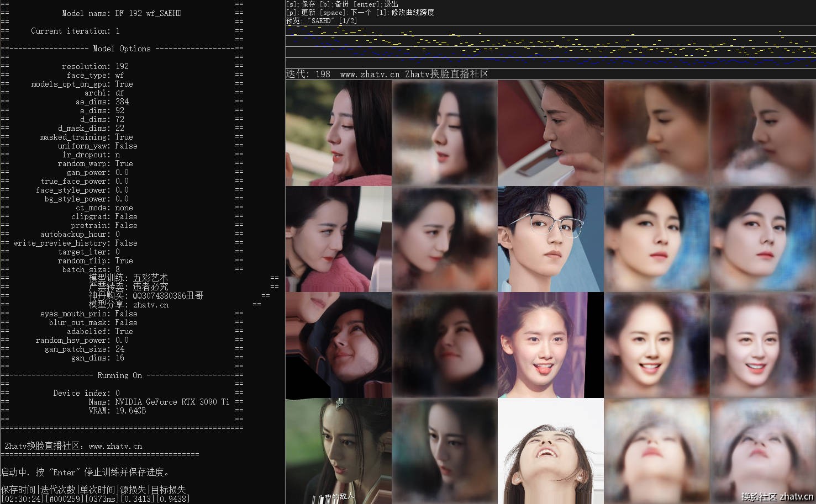Viewport: 816px width, 504px height.
Task: Click the preview label "SAEHD" [1/2]
Action: pos(322,20)
